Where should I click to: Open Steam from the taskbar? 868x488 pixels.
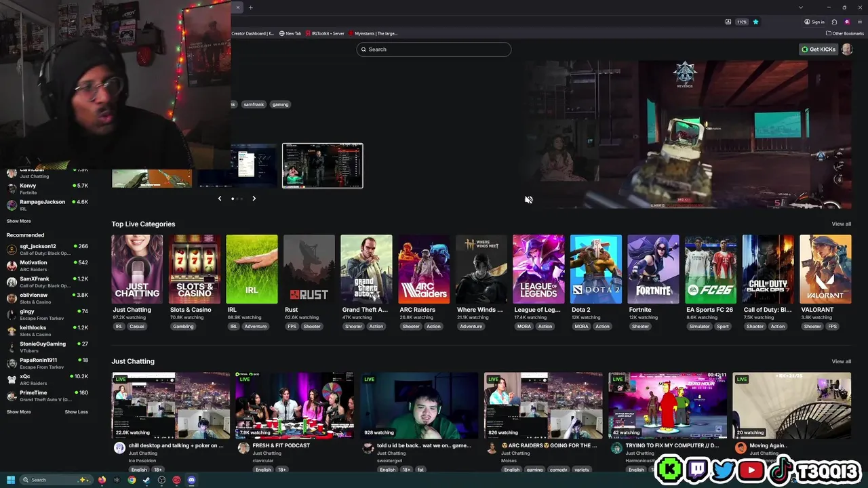[146, 480]
